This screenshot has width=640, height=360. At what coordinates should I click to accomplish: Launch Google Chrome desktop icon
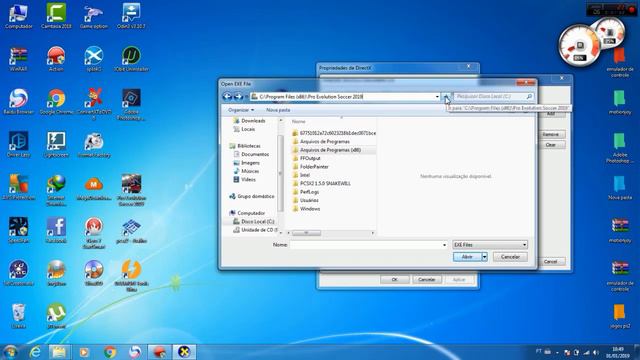coord(56,102)
